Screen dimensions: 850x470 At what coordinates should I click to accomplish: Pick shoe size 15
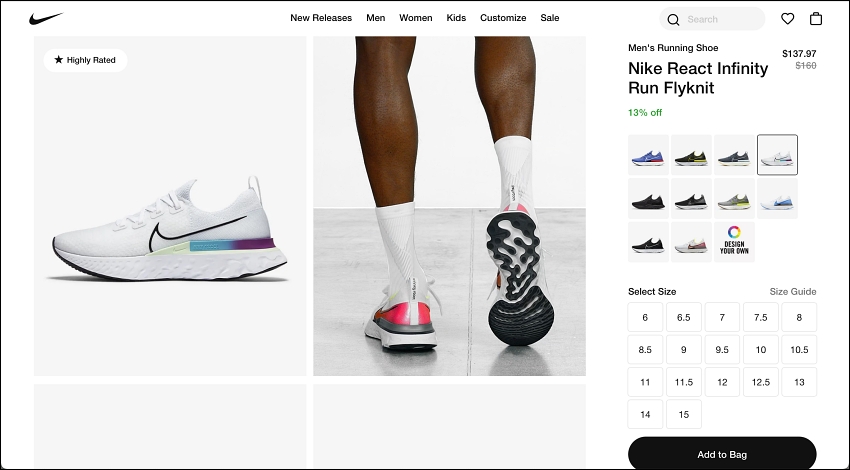684,414
